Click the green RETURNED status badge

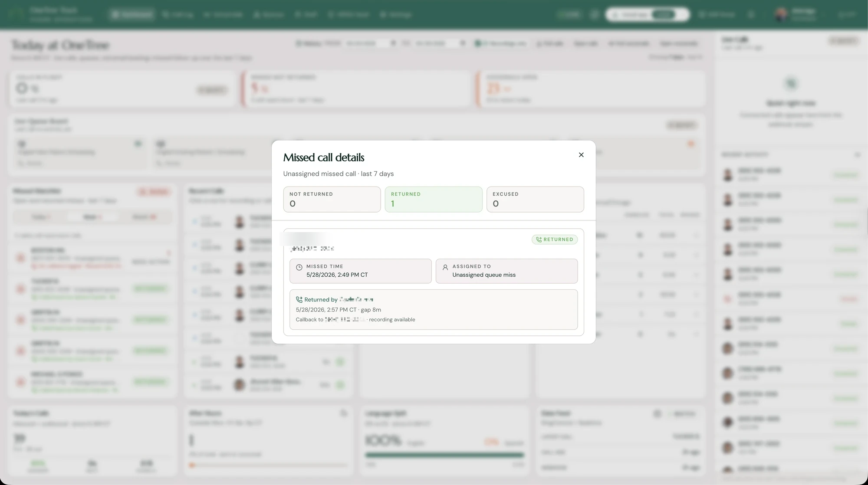555,239
